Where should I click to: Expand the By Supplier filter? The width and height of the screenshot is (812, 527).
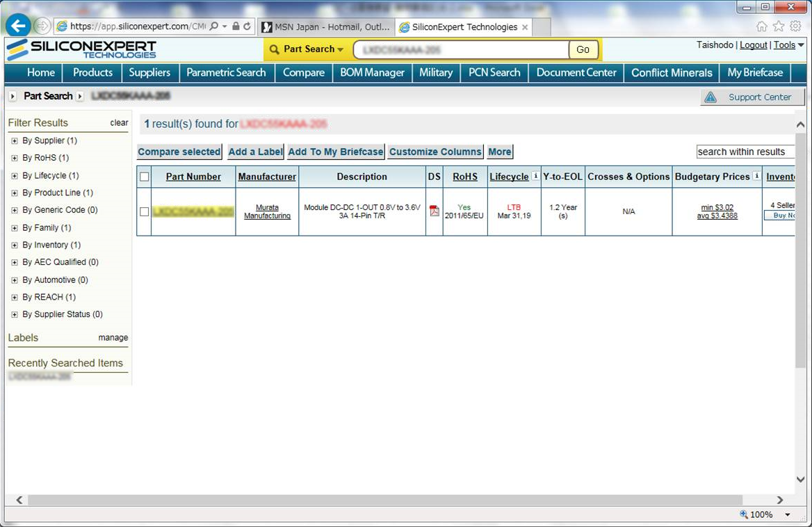click(x=15, y=141)
